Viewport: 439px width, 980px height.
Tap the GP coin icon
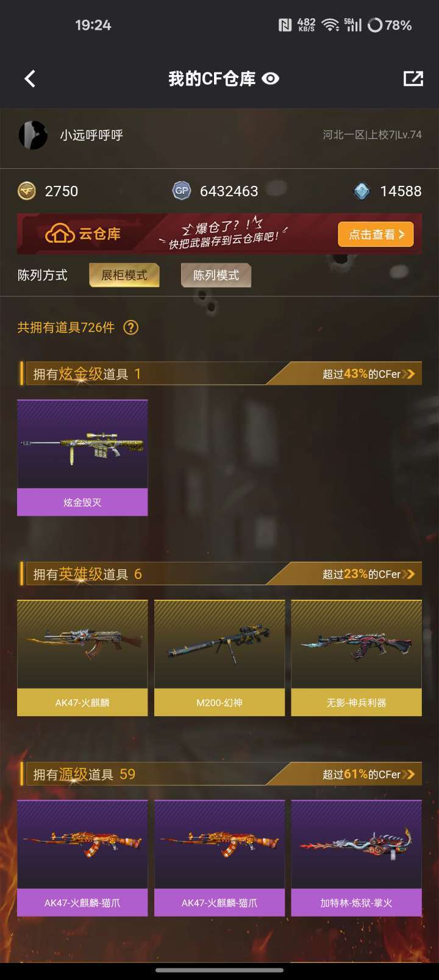pyautogui.click(x=182, y=191)
